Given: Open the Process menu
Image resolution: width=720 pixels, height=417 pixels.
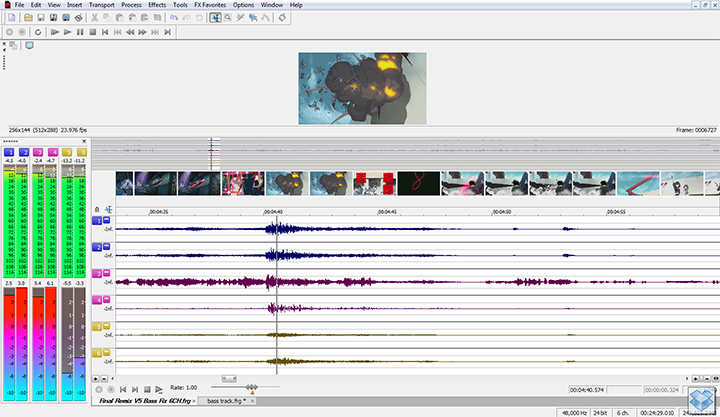Looking at the screenshot, I should pos(130,5).
